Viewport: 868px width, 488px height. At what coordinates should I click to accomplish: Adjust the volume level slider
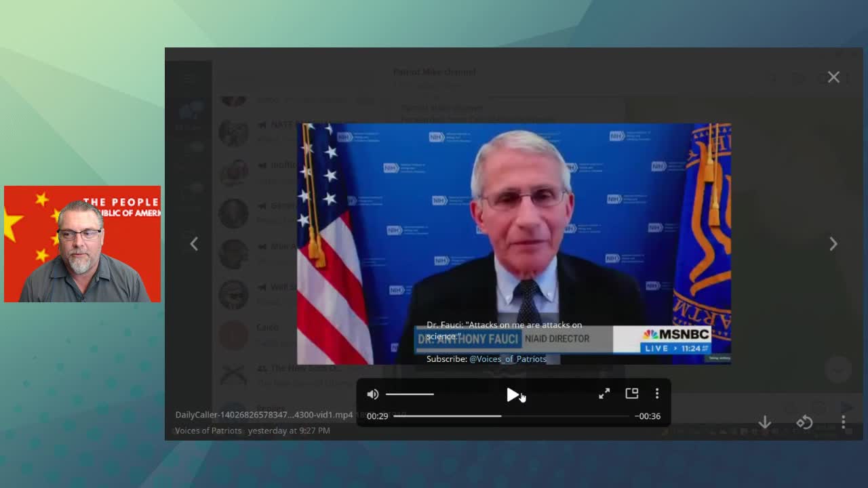(410, 394)
